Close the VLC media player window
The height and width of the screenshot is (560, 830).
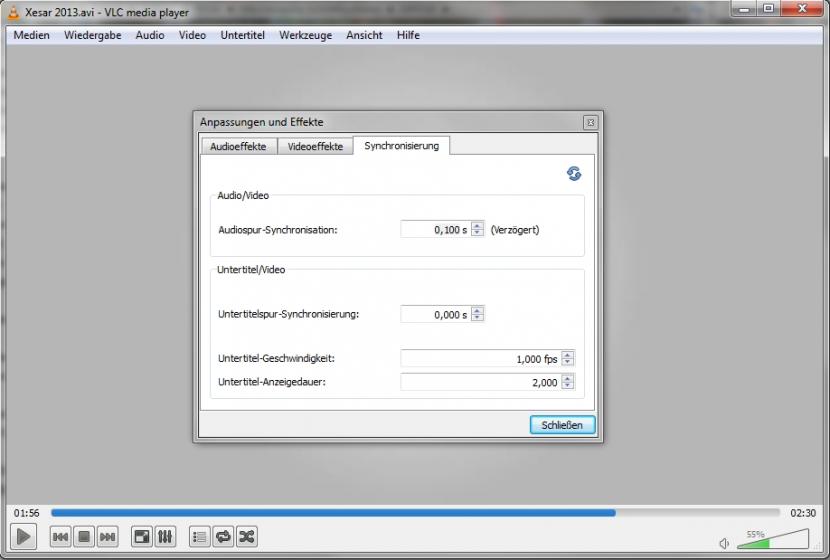802,9
